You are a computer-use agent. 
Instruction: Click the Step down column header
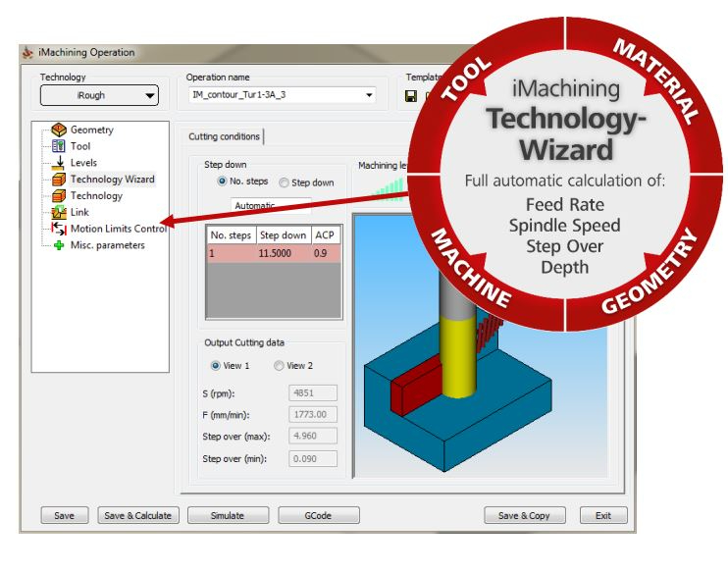284,235
